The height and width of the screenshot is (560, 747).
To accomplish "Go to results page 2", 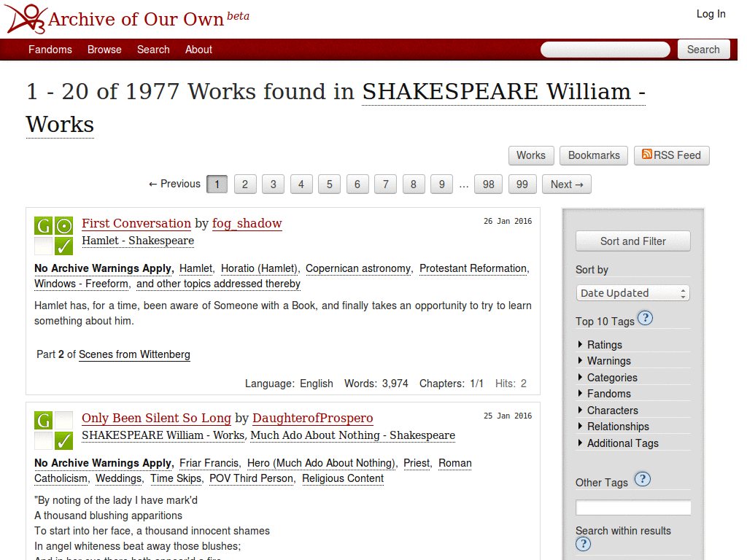I will point(245,184).
